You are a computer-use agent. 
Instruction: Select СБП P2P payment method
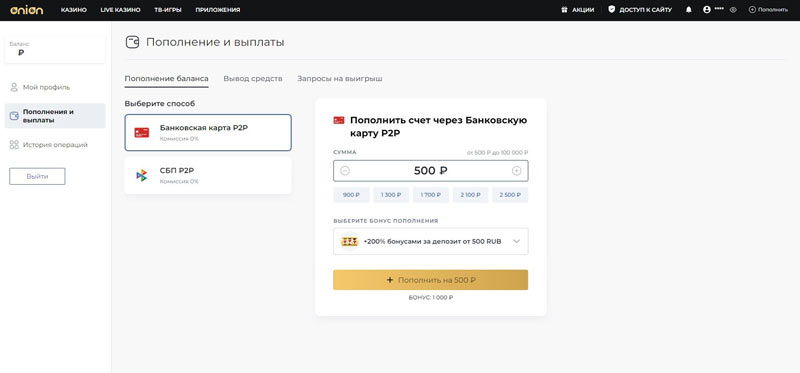pos(208,175)
